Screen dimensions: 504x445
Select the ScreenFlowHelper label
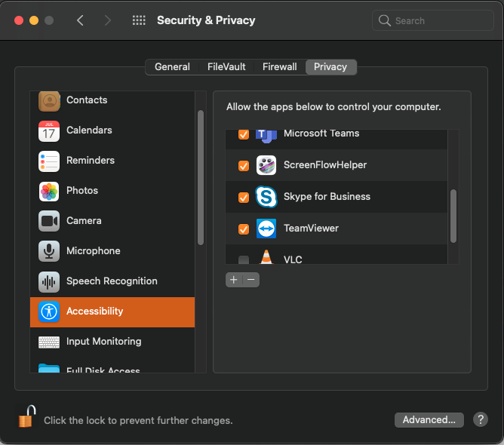325,165
